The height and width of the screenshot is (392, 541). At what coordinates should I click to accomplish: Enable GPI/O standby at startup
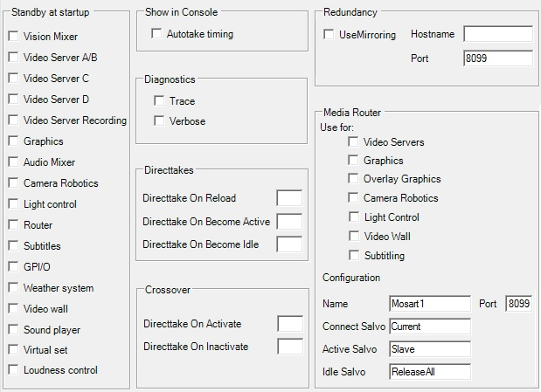[x=13, y=267]
